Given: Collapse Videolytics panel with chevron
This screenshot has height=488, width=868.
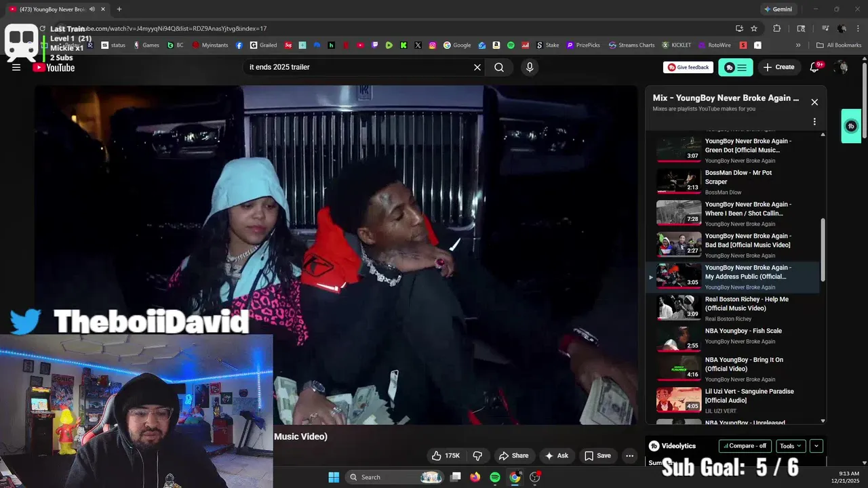Looking at the screenshot, I should (x=816, y=446).
